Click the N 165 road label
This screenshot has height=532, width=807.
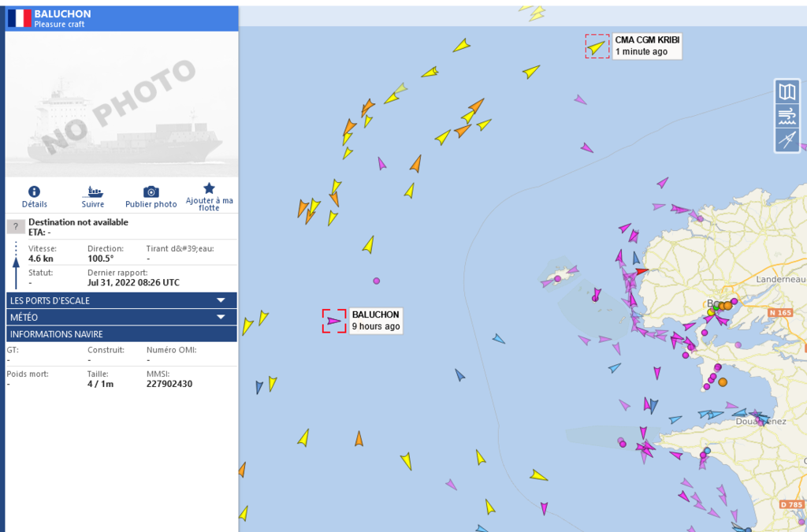click(x=779, y=313)
